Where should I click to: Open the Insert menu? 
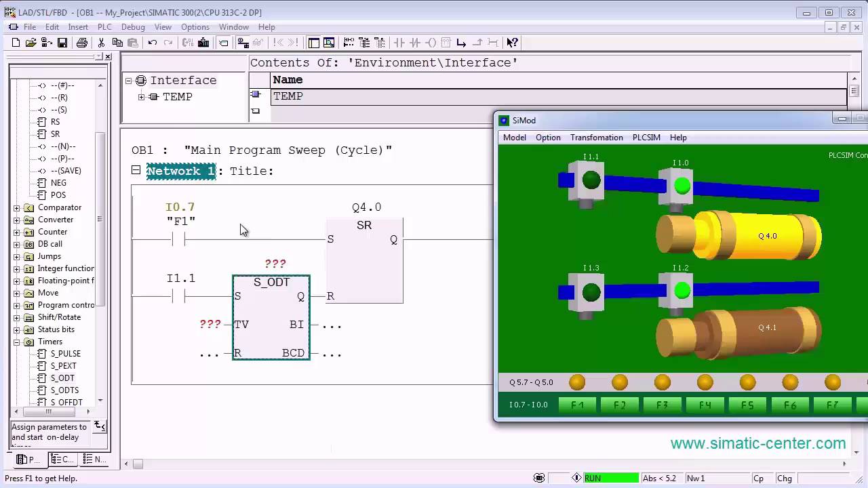[78, 27]
